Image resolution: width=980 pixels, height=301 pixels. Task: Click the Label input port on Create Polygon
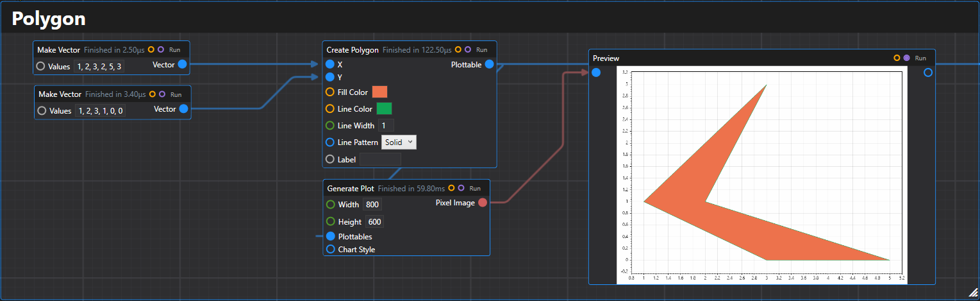coord(330,159)
